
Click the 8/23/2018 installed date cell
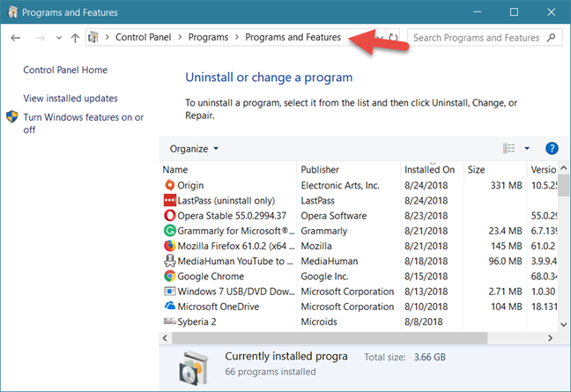pos(426,216)
